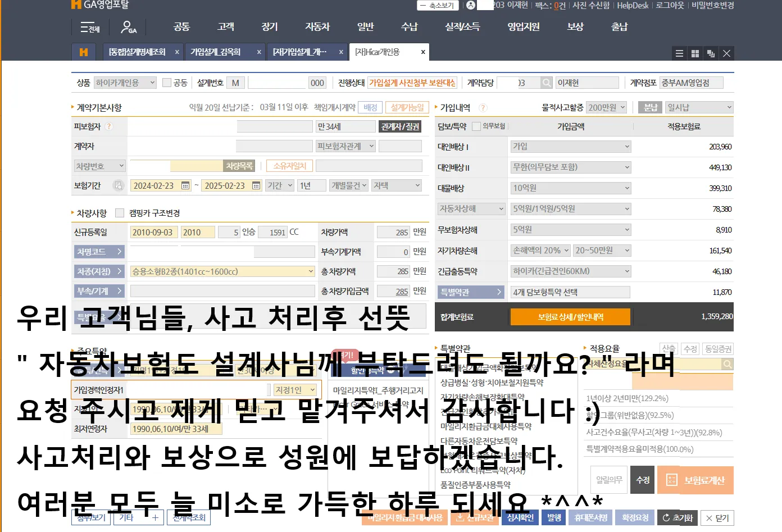Click the cascade windows icon in tab bar
Screen dimensions: 782x532
pyautogui.click(x=710, y=53)
